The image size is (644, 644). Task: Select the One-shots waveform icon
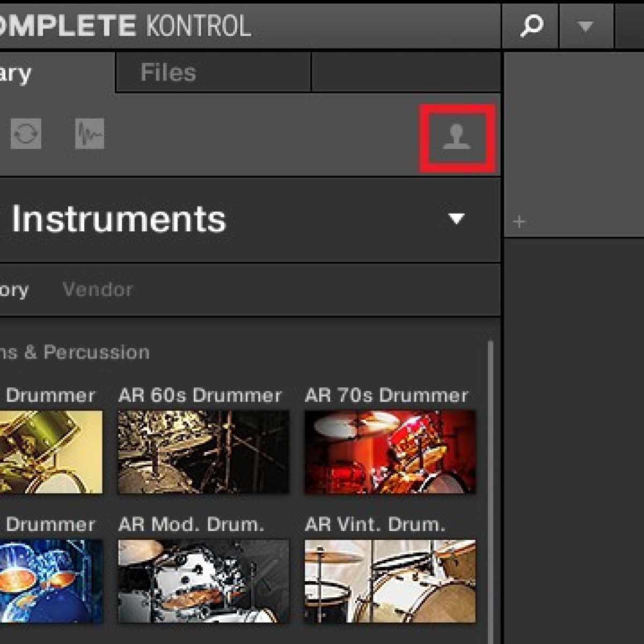point(90,134)
